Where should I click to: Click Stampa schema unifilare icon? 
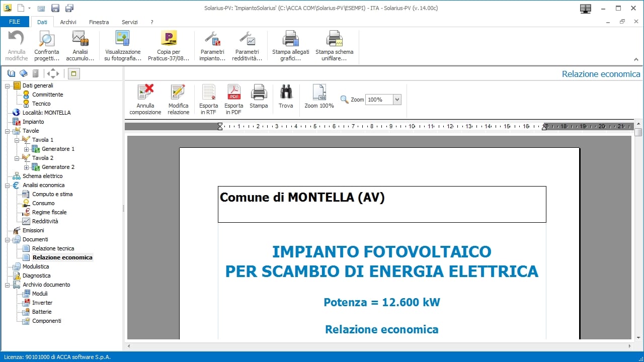coord(334,45)
